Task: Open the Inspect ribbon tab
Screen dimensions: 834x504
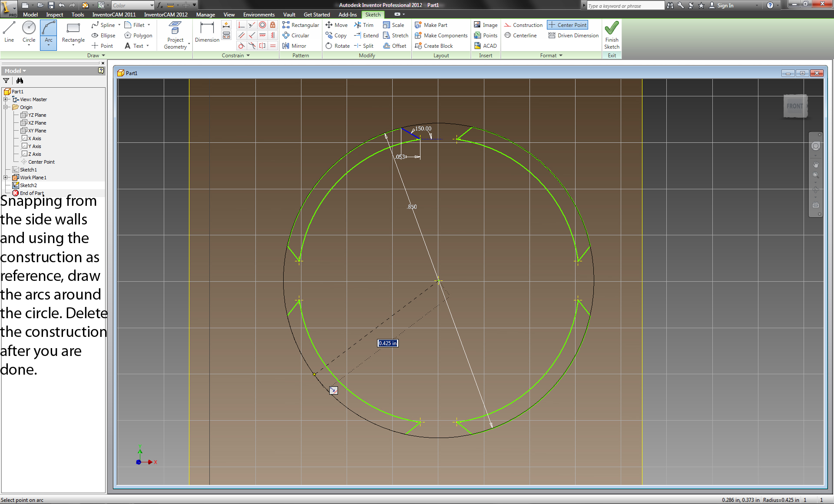Action: [55, 15]
